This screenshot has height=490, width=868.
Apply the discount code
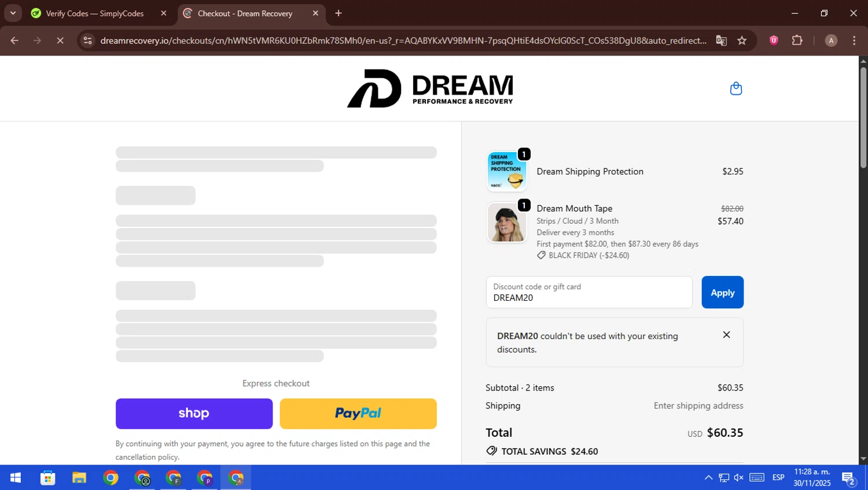coord(722,292)
